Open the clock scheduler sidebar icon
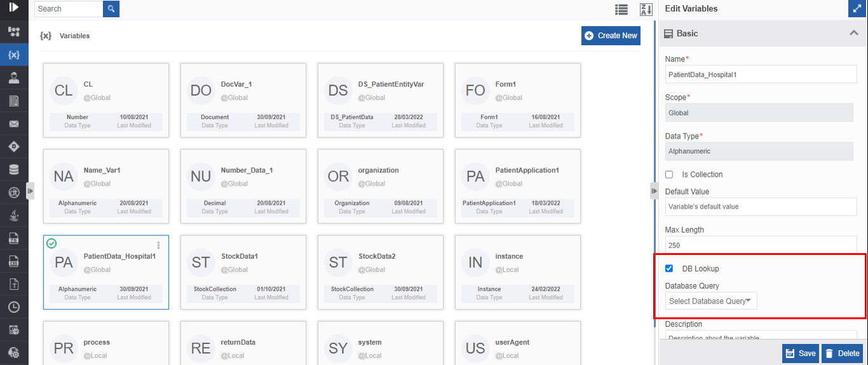868x365 pixels. pos(14,307)
